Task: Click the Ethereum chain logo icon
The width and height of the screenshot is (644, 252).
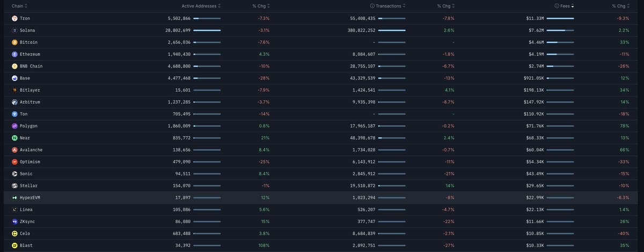Action: pyautogui.click(x=14, y=54)
